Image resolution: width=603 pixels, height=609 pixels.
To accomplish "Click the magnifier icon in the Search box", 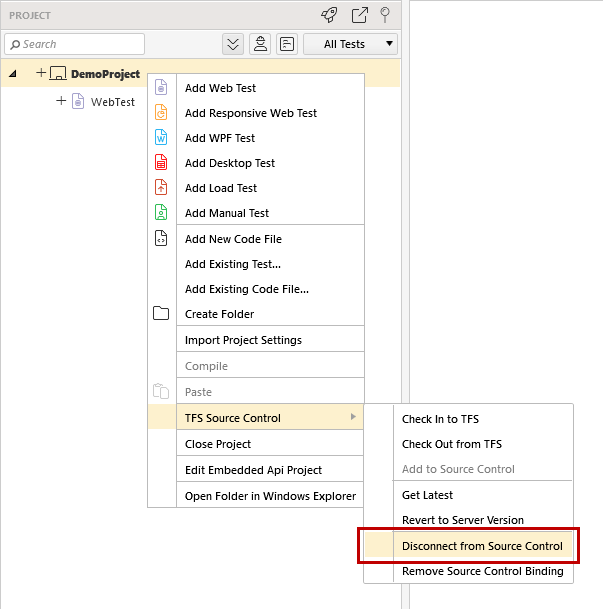I will [15, 45].
